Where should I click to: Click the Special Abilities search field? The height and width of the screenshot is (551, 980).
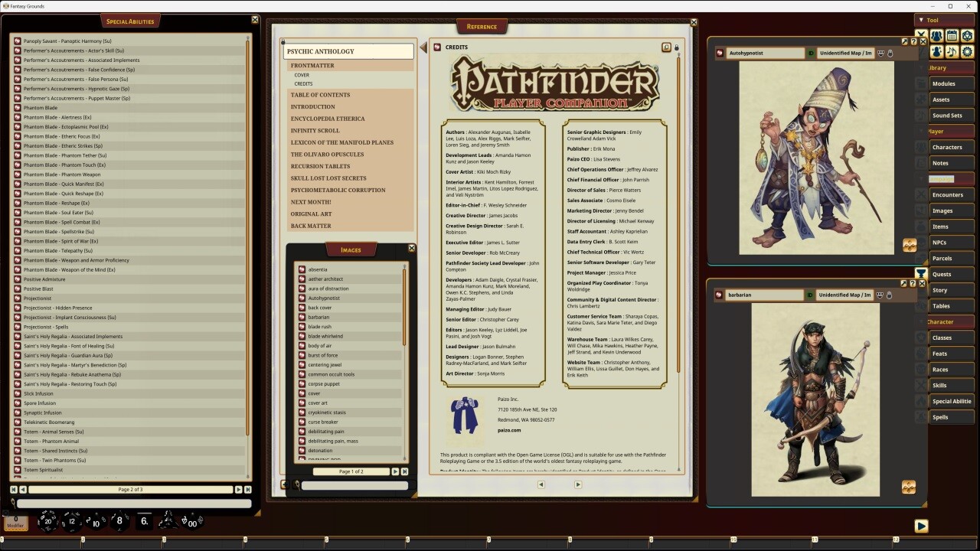click(134, 504)
